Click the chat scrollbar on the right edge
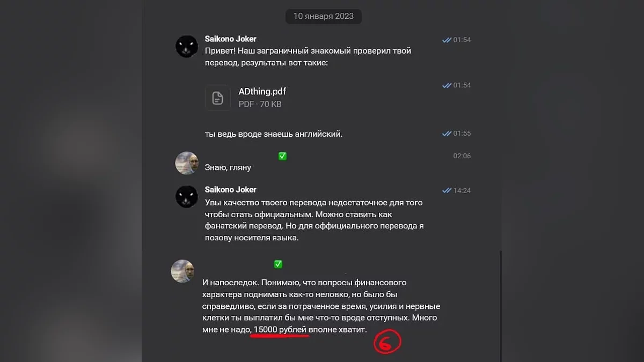This screenshot has height=362, width=644. 500,306
